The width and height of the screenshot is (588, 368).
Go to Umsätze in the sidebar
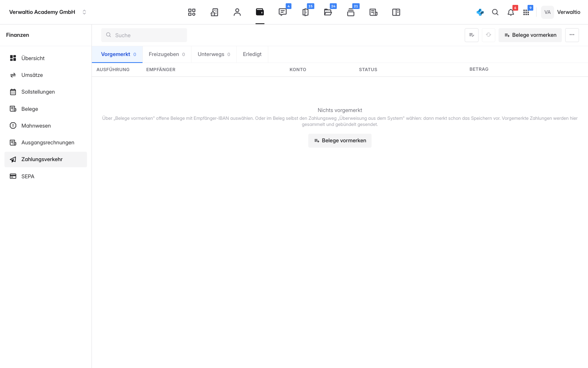[46, 75]
